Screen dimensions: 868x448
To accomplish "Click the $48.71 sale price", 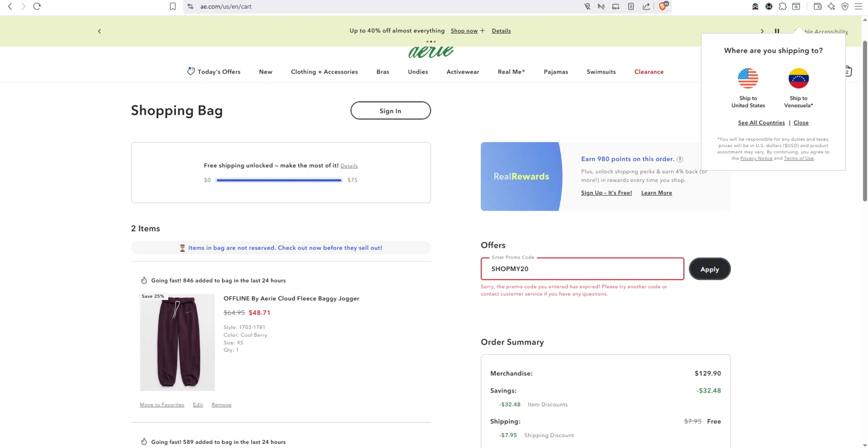I will (x=260, y=313).
